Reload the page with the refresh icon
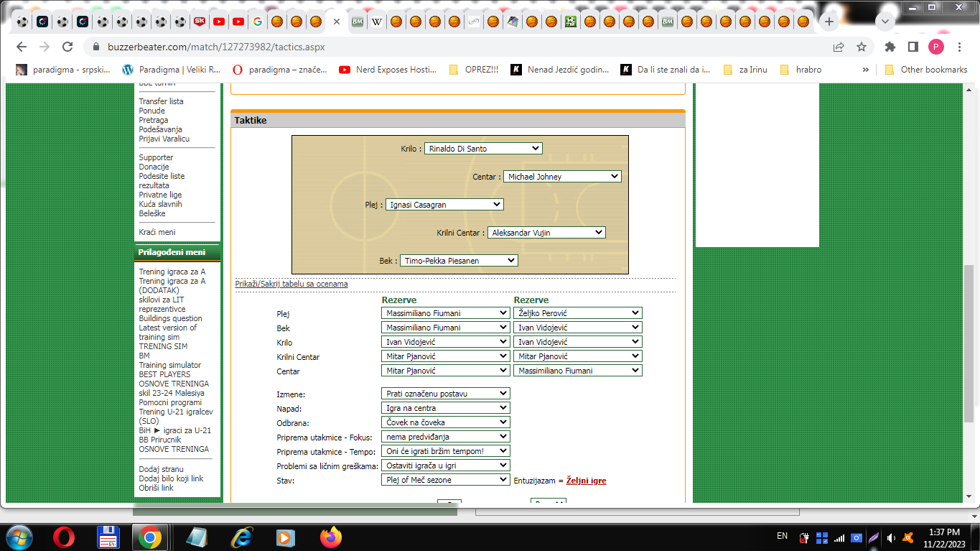 [x=67, y=47]
